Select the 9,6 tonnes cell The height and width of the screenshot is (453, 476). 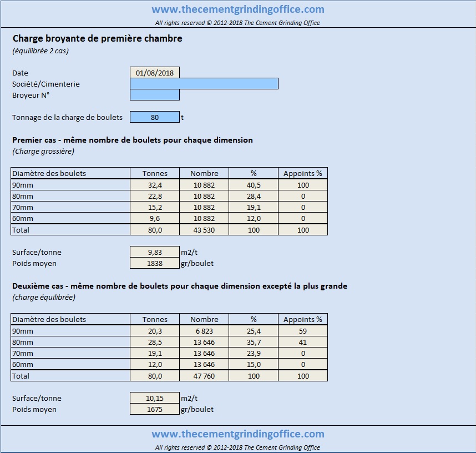point(155,218)
